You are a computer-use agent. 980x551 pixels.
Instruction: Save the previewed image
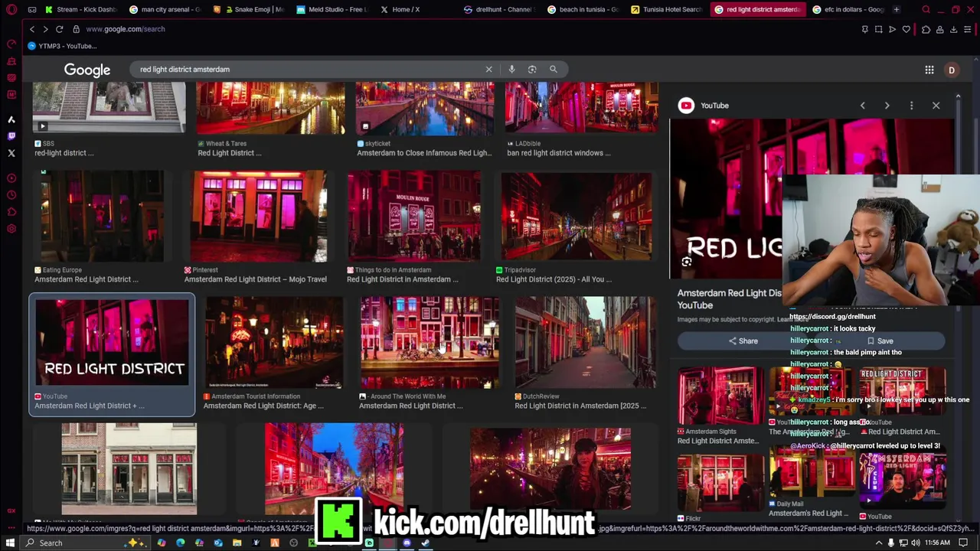point(879,341)
